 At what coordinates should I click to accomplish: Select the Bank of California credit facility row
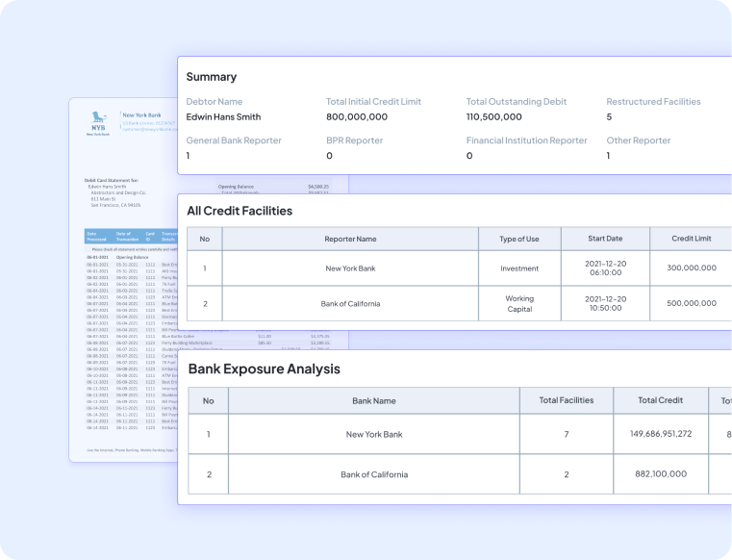pyautogui.click(x=350, y=304)
